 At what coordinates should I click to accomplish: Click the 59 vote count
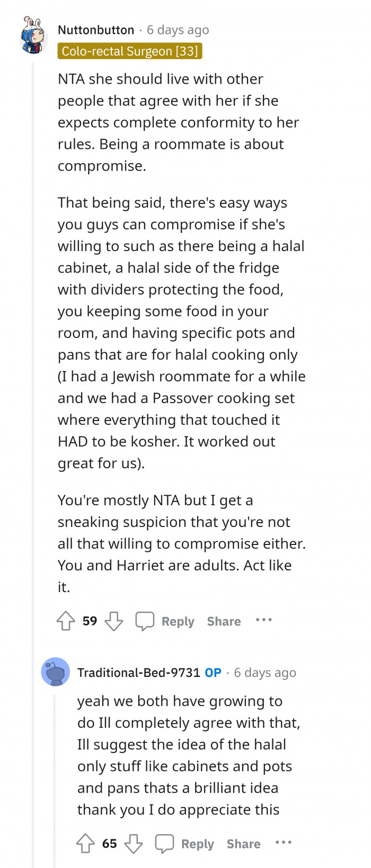tap(89, 620)
